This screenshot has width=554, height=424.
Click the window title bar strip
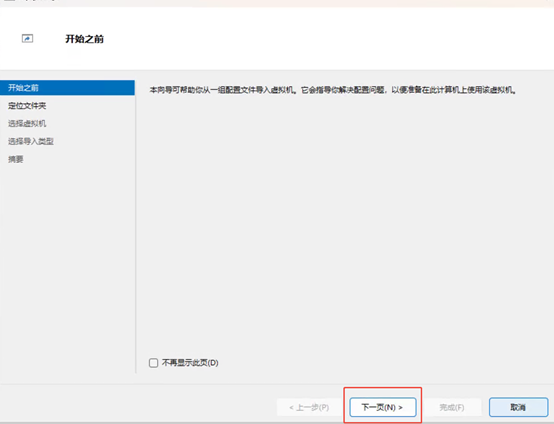point(277,3)
